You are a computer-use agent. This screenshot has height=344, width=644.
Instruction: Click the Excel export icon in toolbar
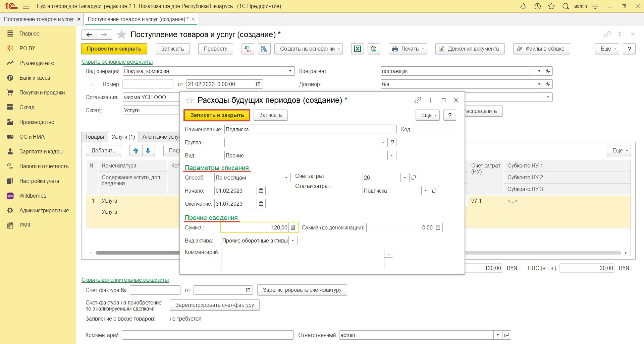point(357,49)
